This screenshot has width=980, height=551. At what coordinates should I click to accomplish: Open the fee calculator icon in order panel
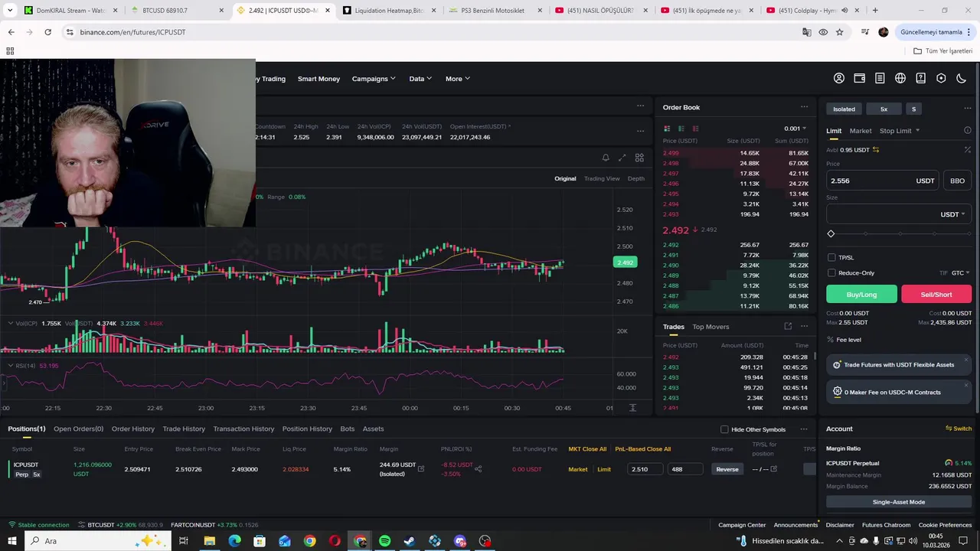[967, 150]
